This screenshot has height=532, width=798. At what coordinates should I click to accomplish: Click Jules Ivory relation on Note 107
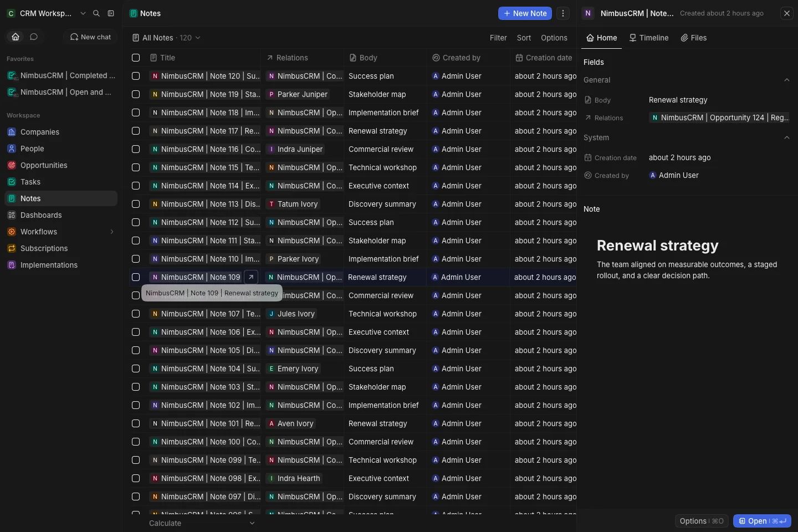tap(292, 314)
